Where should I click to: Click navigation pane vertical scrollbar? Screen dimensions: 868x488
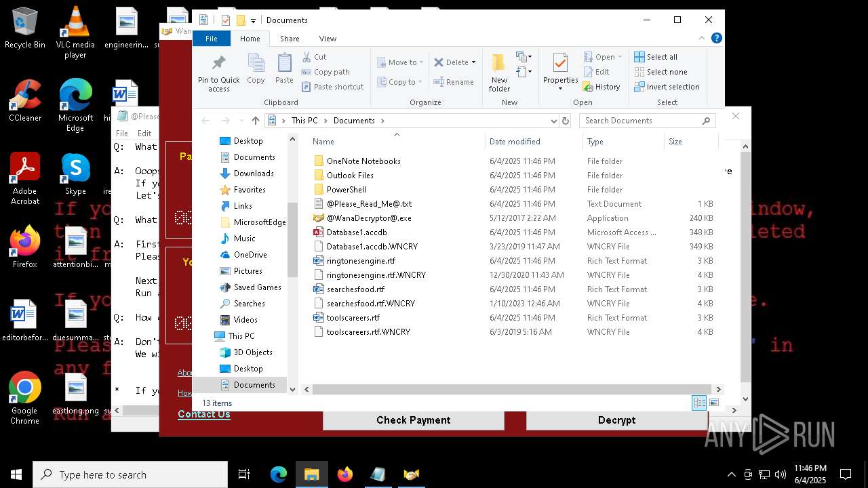[293, 240]
